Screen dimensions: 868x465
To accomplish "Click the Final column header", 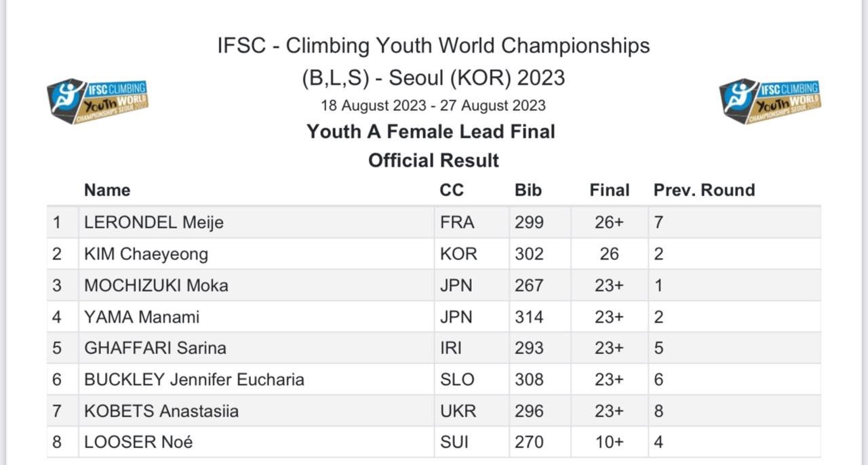I will [609, 190].
